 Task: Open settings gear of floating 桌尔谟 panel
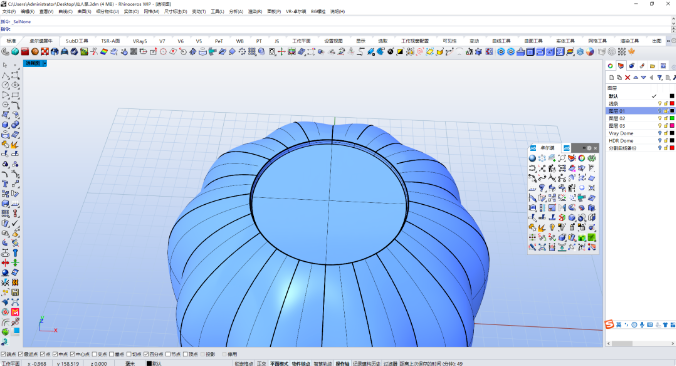(x=589, y=148)
